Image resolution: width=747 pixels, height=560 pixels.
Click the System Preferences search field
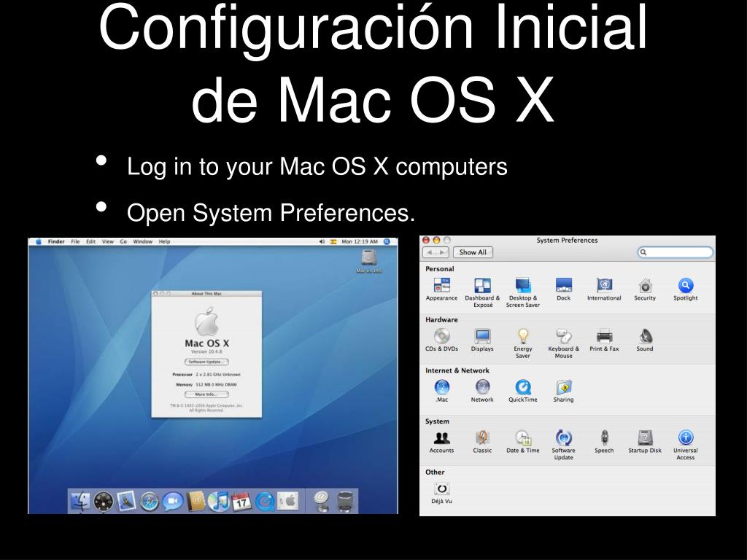[675, 252]
